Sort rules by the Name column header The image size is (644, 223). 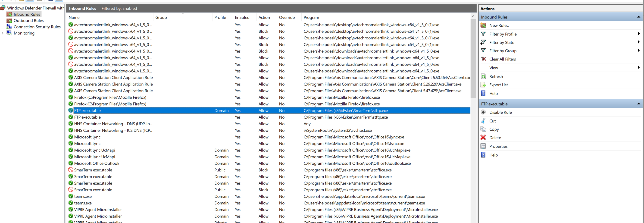(x=74, y=18)
